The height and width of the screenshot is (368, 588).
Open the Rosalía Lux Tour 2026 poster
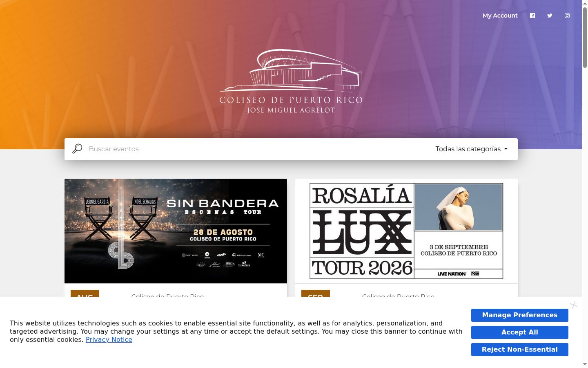pyautogui.click(x=406, y=231)
